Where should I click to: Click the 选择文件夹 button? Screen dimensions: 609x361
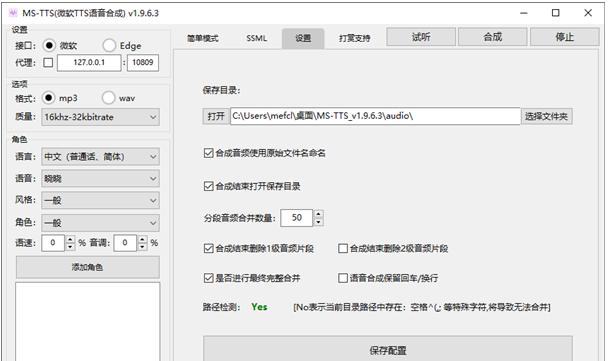click(546, 116)
